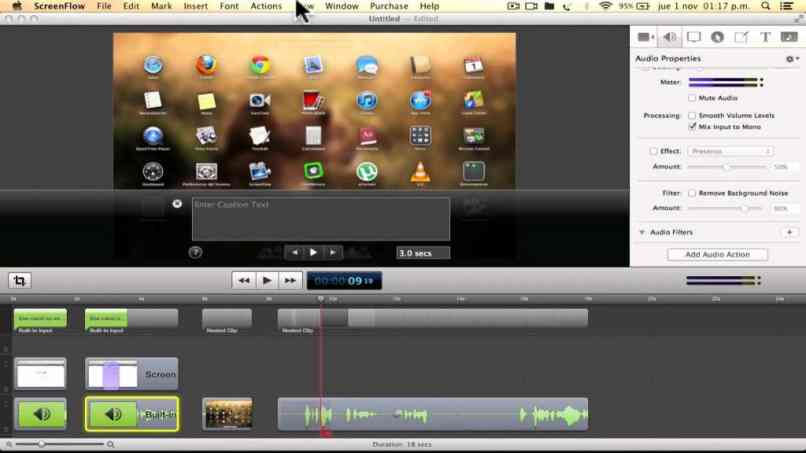Enable the Mute Audio checkbox
This screenshot has height=453, width=806.
[692, 98]
